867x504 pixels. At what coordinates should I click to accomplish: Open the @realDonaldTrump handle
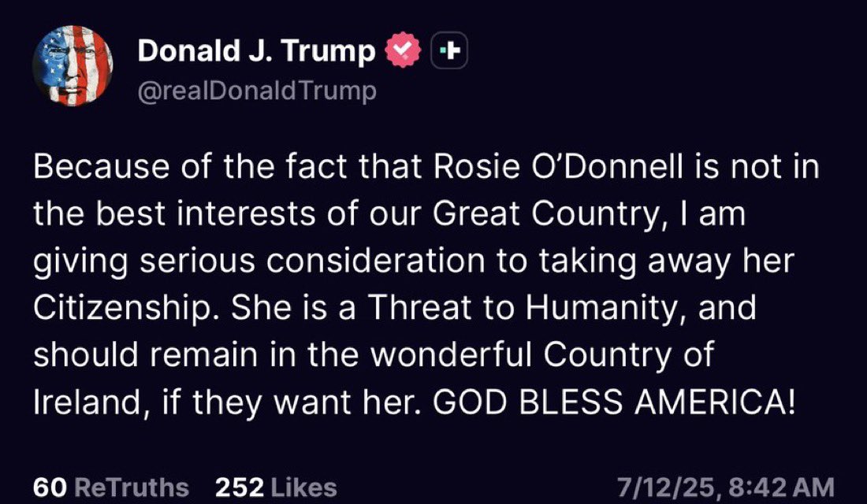(256, 91)
